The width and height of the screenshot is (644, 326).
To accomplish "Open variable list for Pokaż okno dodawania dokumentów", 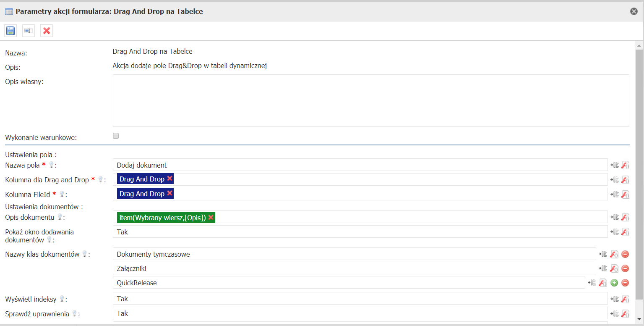I will (x=615, y=232).
